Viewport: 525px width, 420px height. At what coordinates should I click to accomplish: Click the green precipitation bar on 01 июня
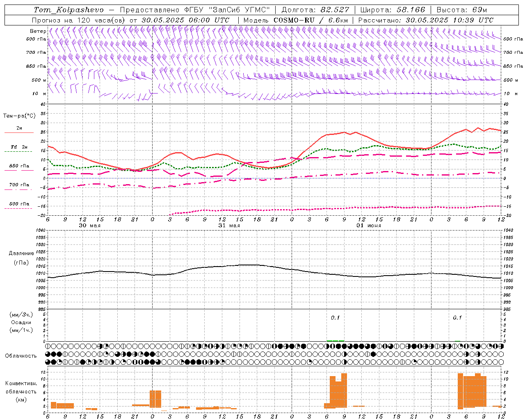coord(336,340)
